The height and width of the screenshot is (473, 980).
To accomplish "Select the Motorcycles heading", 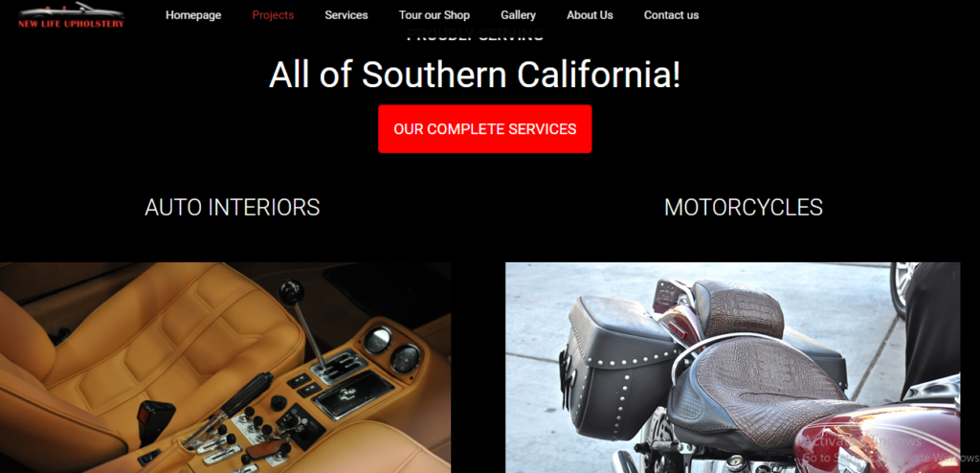I will click(743, 208).
